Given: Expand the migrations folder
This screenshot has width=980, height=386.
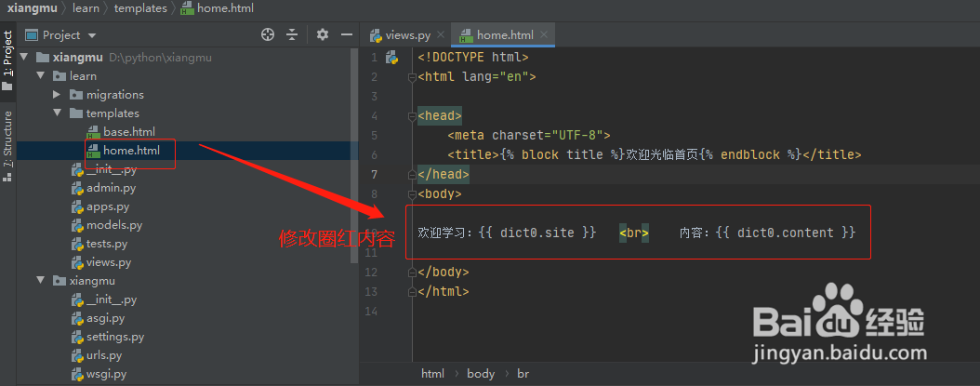Looking at the screenshot, I should coord(58,95).
